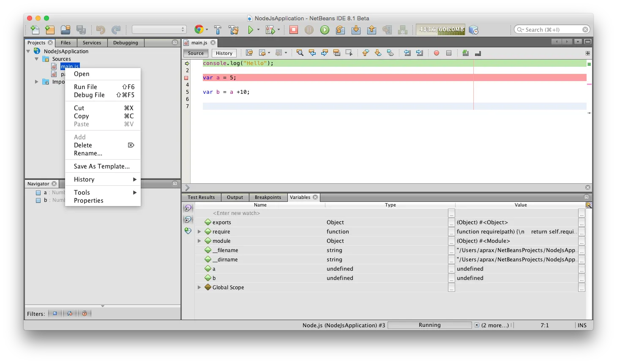Toggle the first Navigator filter button
This screenshot has width=617, height=364.
[x=55, y=313]
